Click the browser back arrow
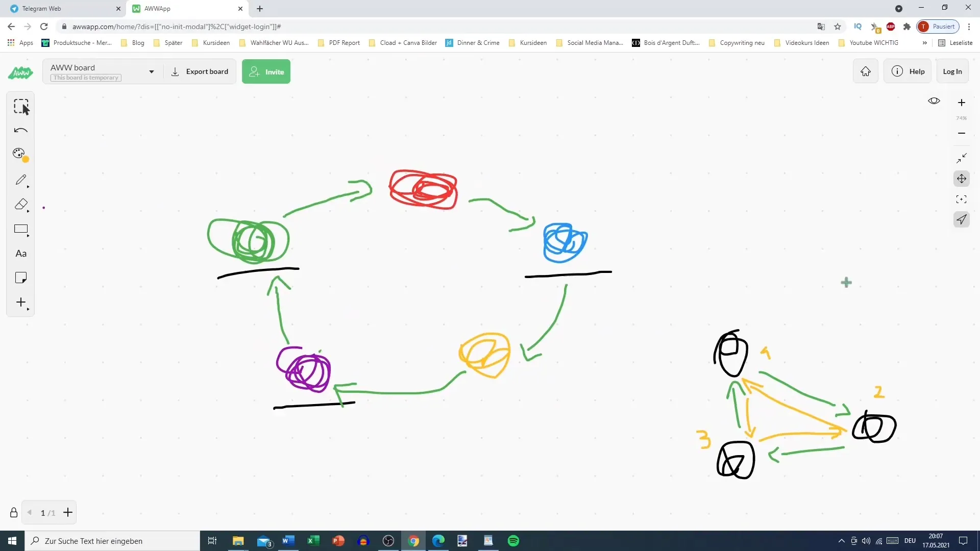Viewport: 980px width, 551px height. 11,27
